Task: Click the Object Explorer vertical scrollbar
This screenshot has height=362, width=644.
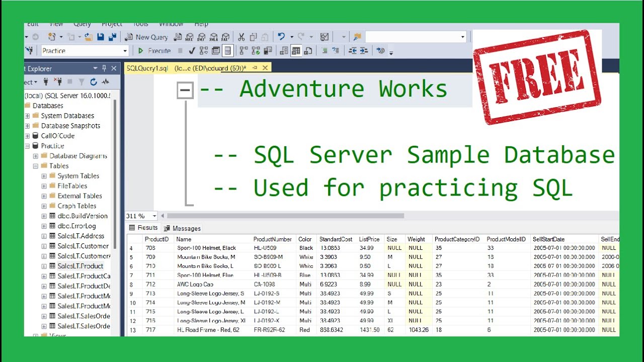Action: point(115,173)
